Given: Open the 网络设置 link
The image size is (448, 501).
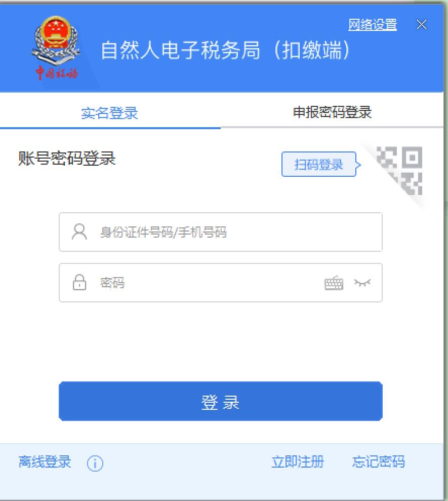Looking at the screenshot, I should [373, 25].
